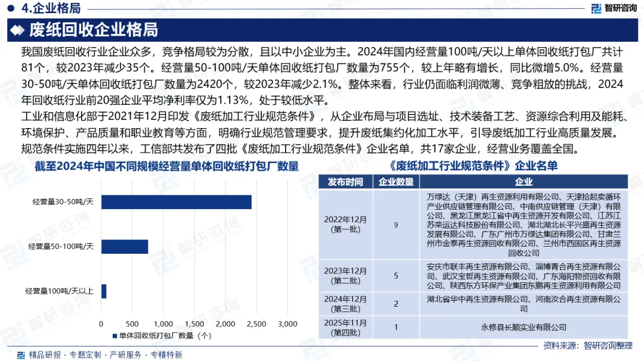Image resolution: width=644 pixels, height=361 pixels.
Task: Click the bar for 经营量50-100吨/天
Action: click(x=125, y=247)
